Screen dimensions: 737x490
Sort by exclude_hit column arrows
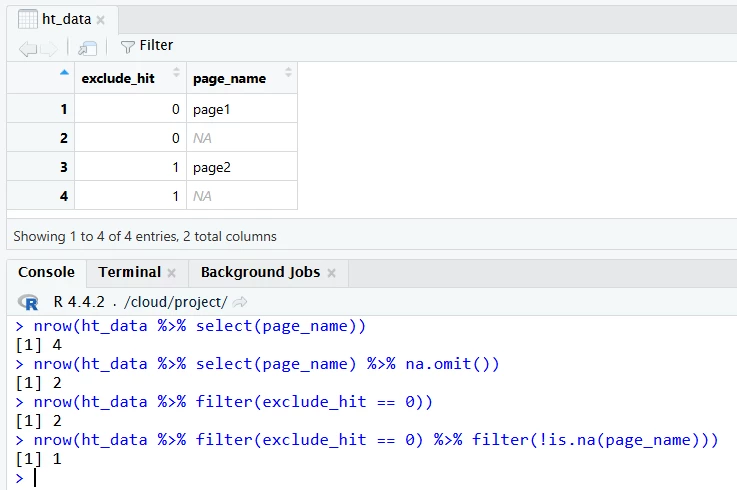click(176, 72)
